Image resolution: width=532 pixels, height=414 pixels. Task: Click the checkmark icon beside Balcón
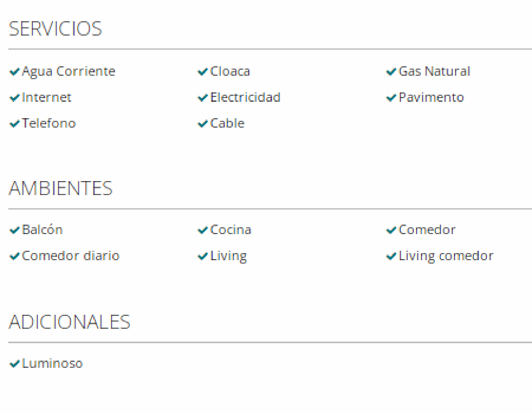pyautogui.click(x=14, y=230)
